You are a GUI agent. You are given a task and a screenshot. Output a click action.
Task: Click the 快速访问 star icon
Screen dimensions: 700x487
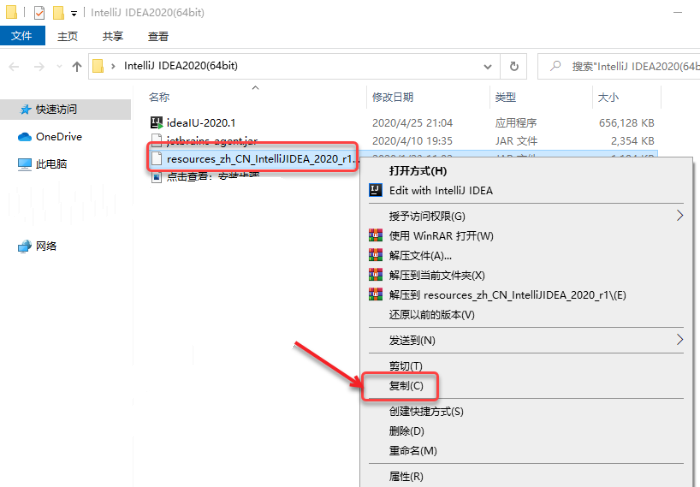tap(25, 109)
